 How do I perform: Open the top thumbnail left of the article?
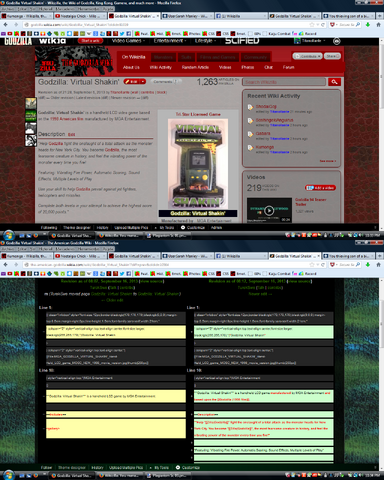point(31,103)
